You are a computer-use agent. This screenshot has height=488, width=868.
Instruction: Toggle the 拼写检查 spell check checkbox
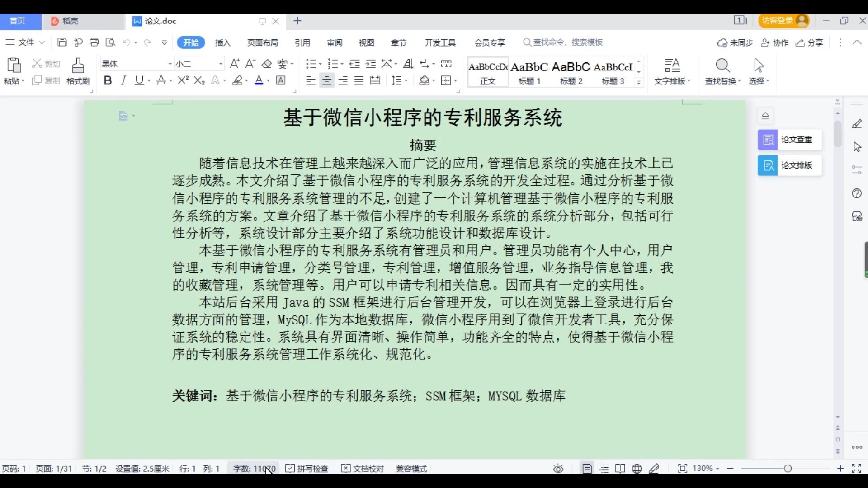click(x=307, y=469)
